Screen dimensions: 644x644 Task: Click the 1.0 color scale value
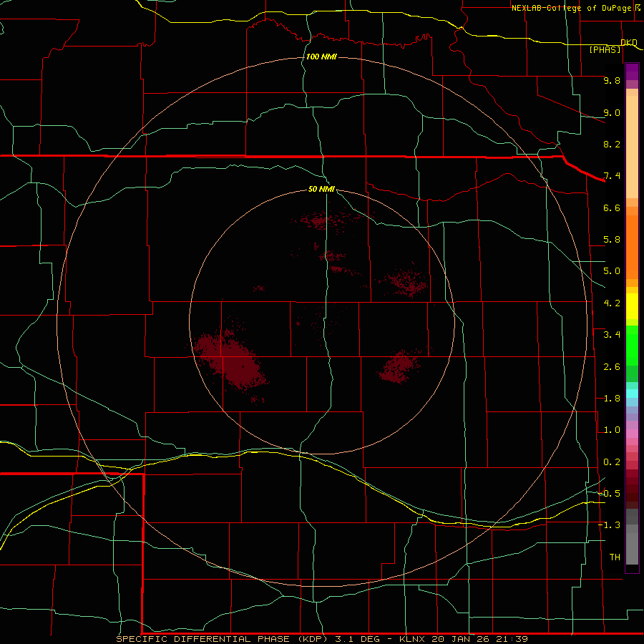point(612,430)
